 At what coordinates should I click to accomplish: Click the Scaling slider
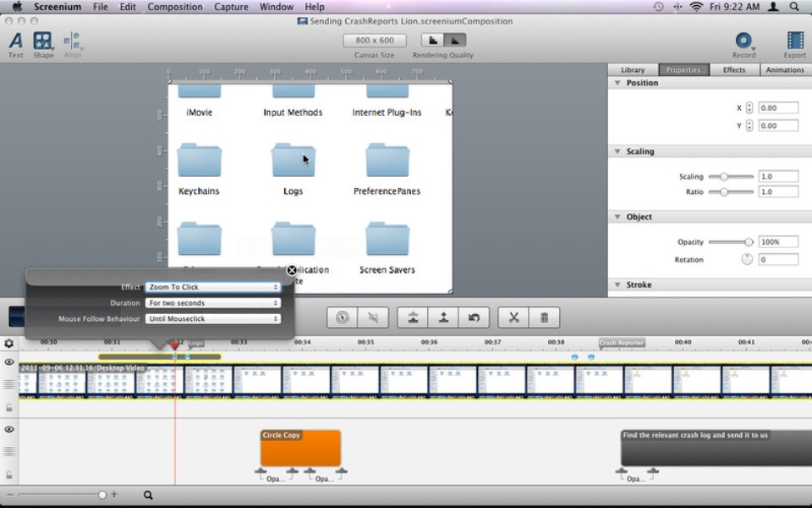(x=731, y=177)
